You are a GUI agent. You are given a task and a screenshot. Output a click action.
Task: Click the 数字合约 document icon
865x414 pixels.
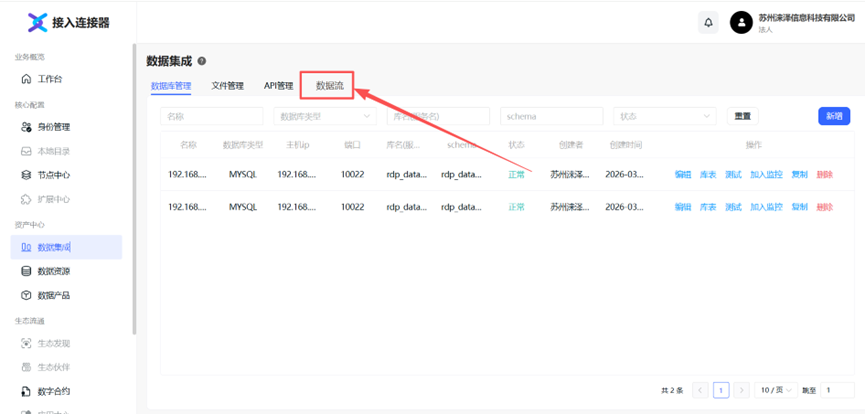point(27,391)
